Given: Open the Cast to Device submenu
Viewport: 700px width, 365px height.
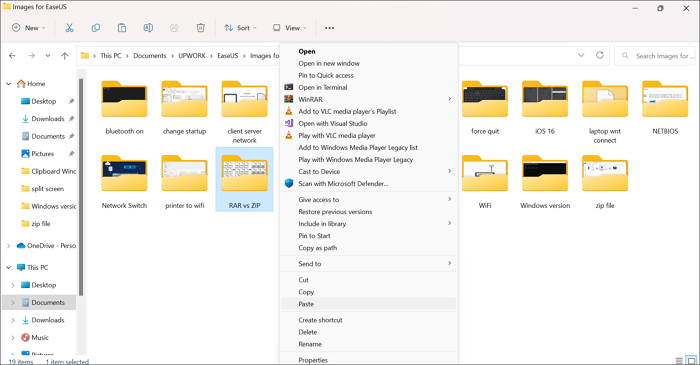Looking at the screenshot, I should [369, 172].
